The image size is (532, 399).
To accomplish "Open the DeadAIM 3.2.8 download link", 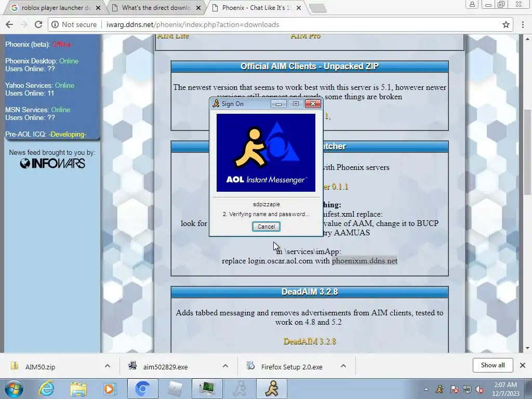I will (x=310, y=341).
